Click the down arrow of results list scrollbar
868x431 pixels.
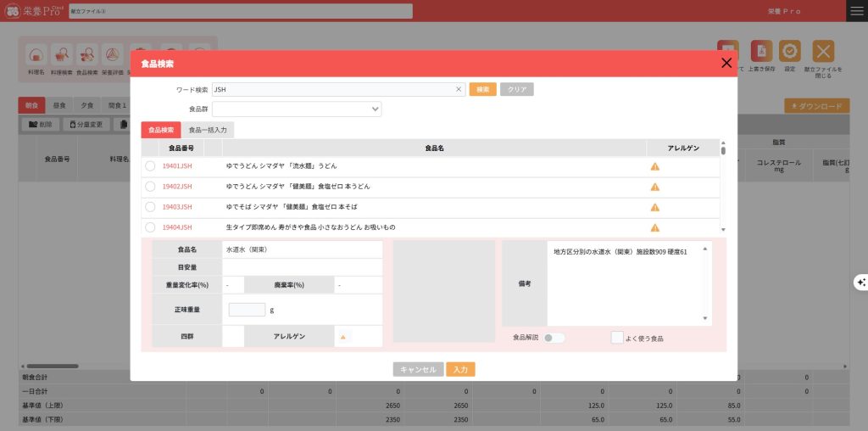[x=723, y=230]
